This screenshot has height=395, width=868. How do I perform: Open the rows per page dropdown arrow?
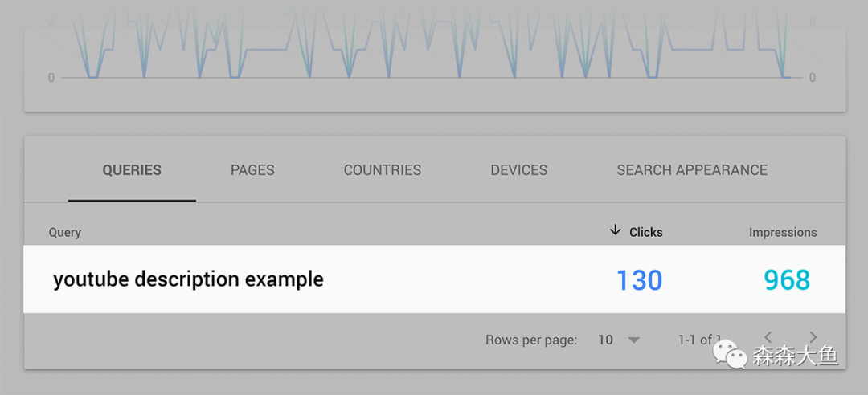click(634, 340)
